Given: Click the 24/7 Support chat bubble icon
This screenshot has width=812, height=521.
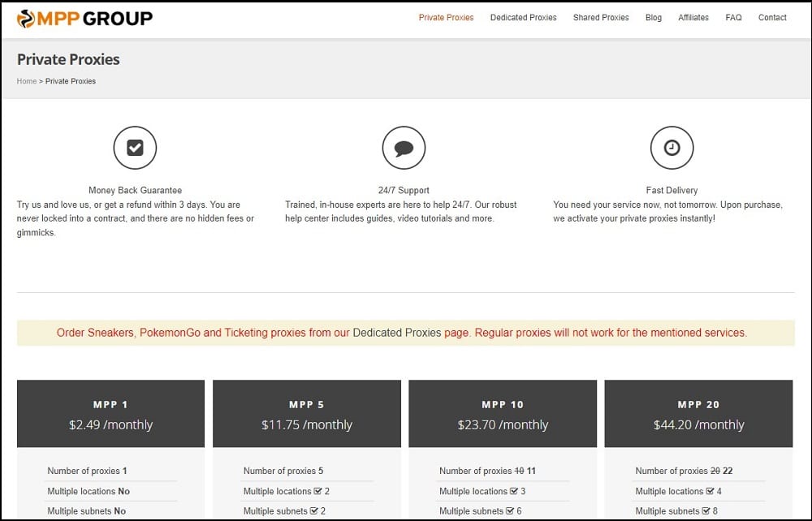Looking at the screenshot, I should pos(404,148).
